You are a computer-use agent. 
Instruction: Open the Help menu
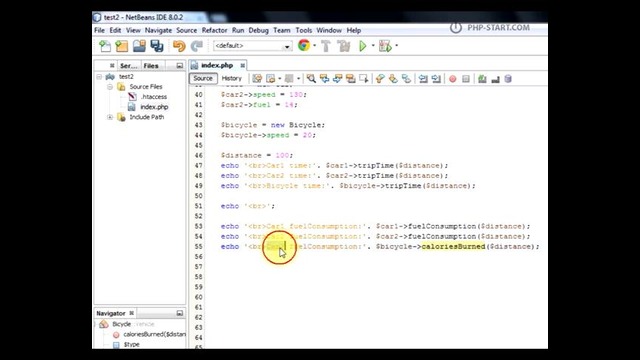[x=353, y=30]
